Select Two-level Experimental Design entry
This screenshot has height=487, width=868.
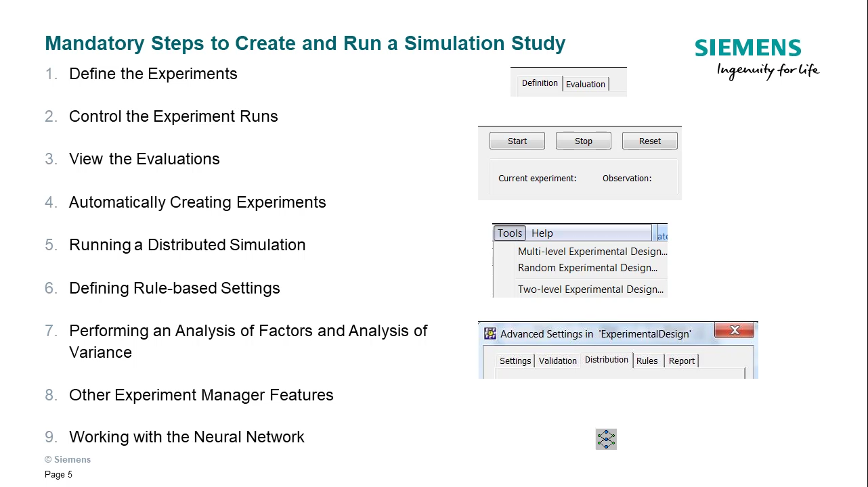[x=590, y=289]
